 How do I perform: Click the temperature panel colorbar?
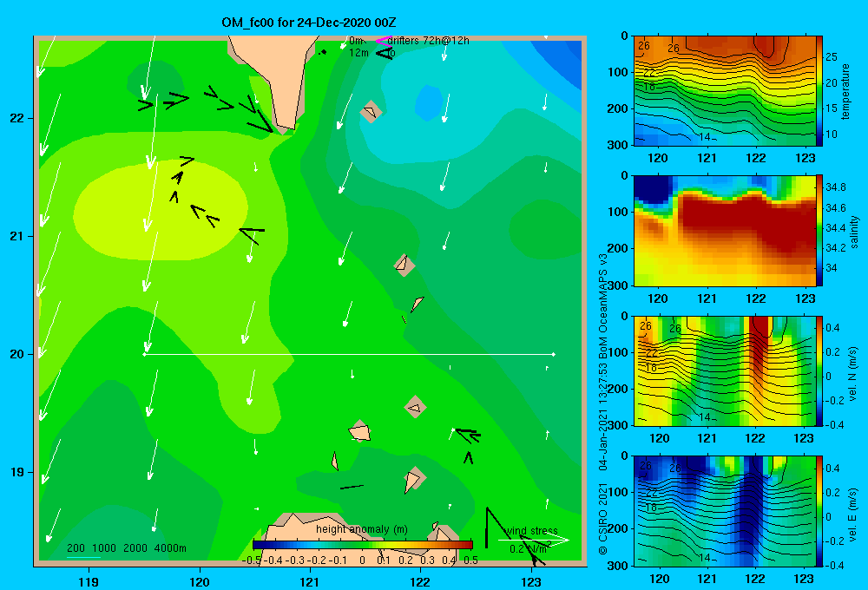point(819,91)
